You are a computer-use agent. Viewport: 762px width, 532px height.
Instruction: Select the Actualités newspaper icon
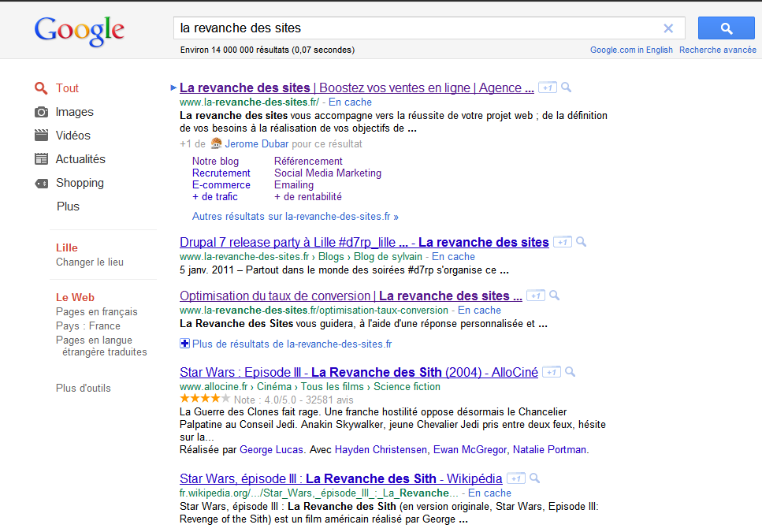(41, 159)
